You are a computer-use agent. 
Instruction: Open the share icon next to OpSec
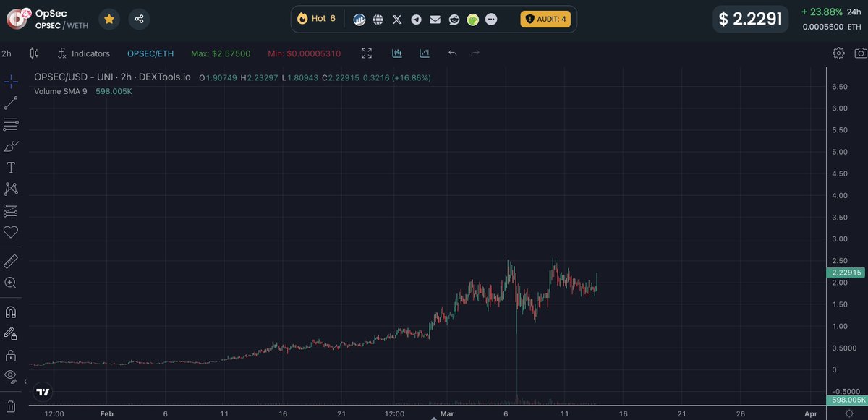point(139,19)
